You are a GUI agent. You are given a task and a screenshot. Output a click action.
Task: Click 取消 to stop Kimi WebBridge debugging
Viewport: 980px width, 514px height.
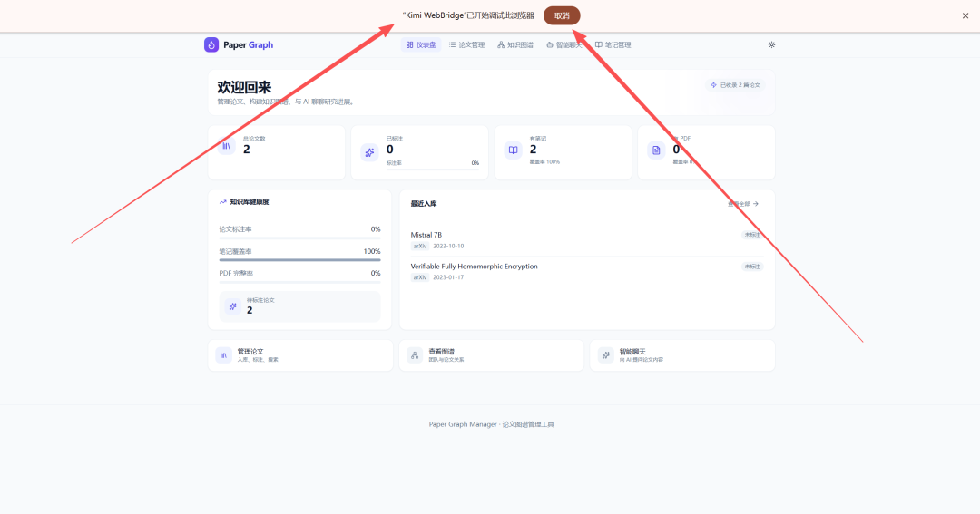[562, 15]
